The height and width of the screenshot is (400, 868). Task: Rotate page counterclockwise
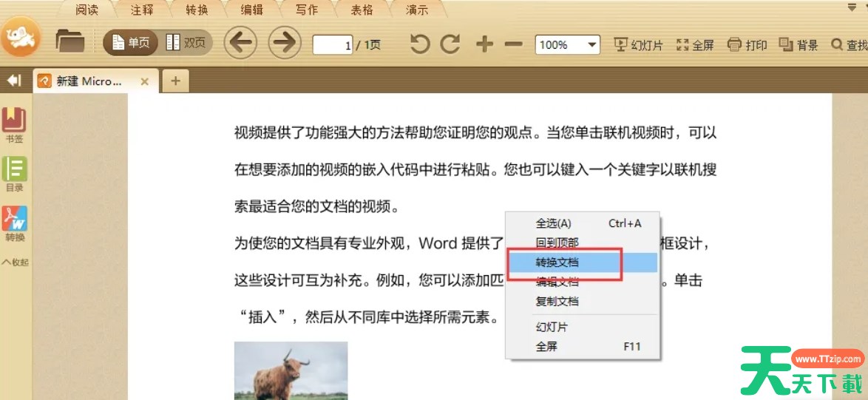420,44
